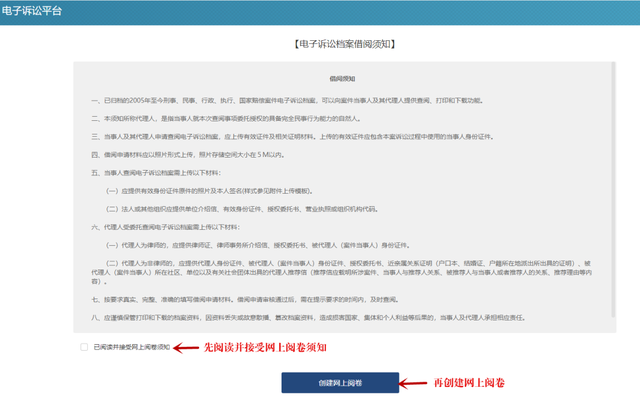The width and height of the screenshot is (640, 404).
Task: Click the 【电子诉讼档案借阅须知】 page title
Action: (344, 44)
